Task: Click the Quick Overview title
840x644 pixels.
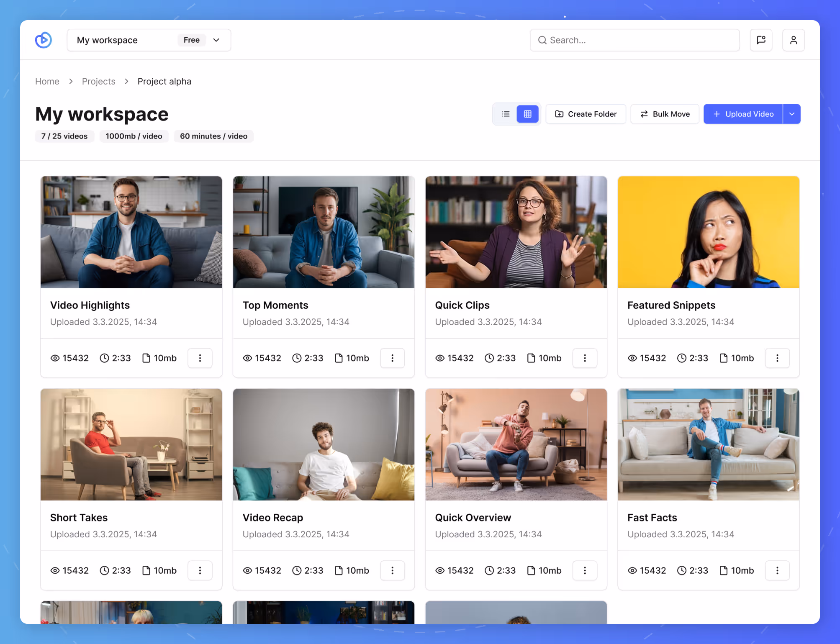Action: [473, 518]
